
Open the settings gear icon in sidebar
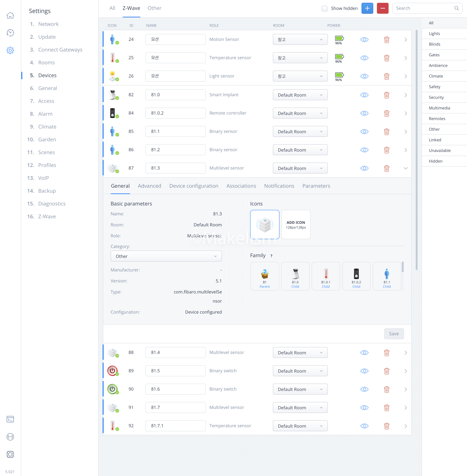(x=10, y=51)
